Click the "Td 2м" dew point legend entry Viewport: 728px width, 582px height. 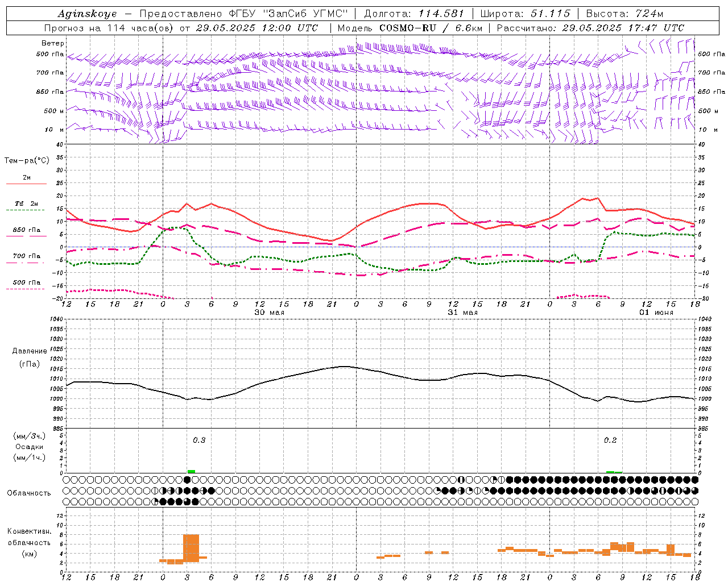pyautogui.click(x=27, y=203)
